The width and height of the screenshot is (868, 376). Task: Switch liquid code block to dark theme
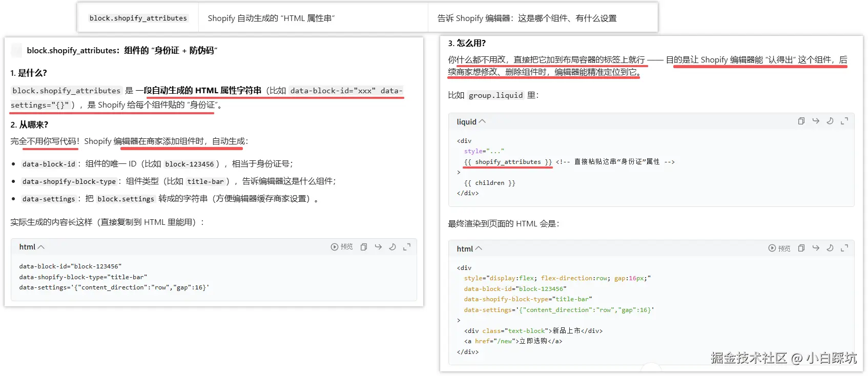[830, 121]
